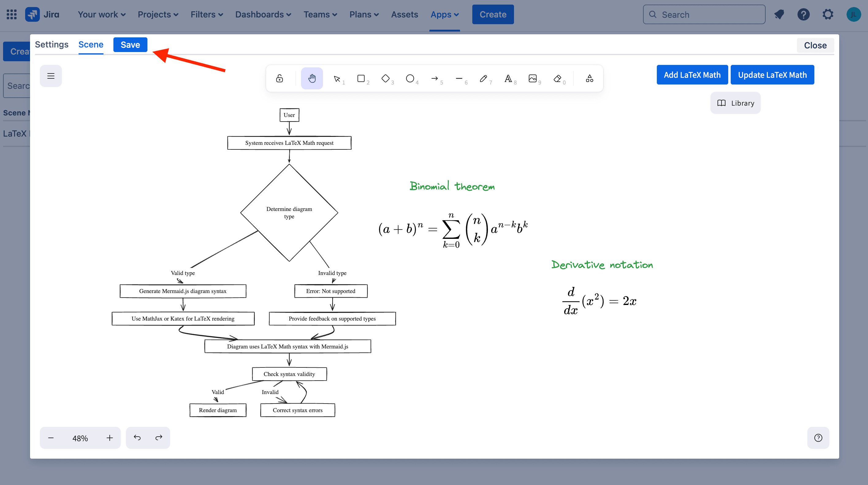Expand the Filters menu
The height and width of the screenshot is (485, 868).
coord(207,14)
